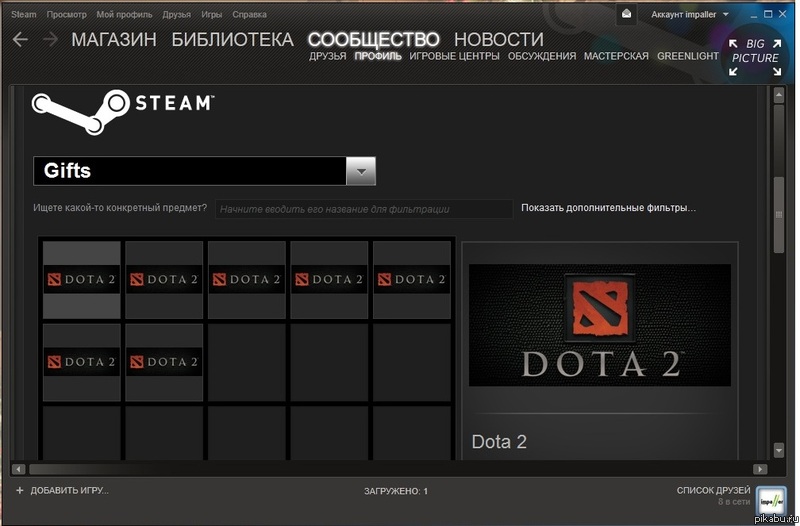
Task: Open the Steam menu
Action: (x=23, y=15)
